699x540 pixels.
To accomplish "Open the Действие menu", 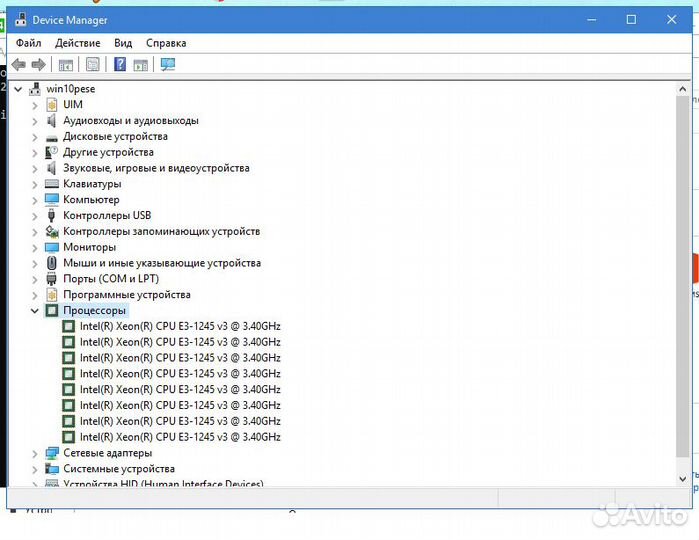I will [x=78, y=43].
